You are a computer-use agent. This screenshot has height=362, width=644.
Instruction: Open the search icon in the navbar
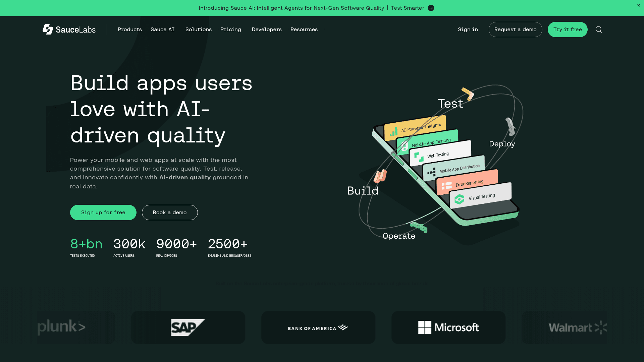point(598,29)
